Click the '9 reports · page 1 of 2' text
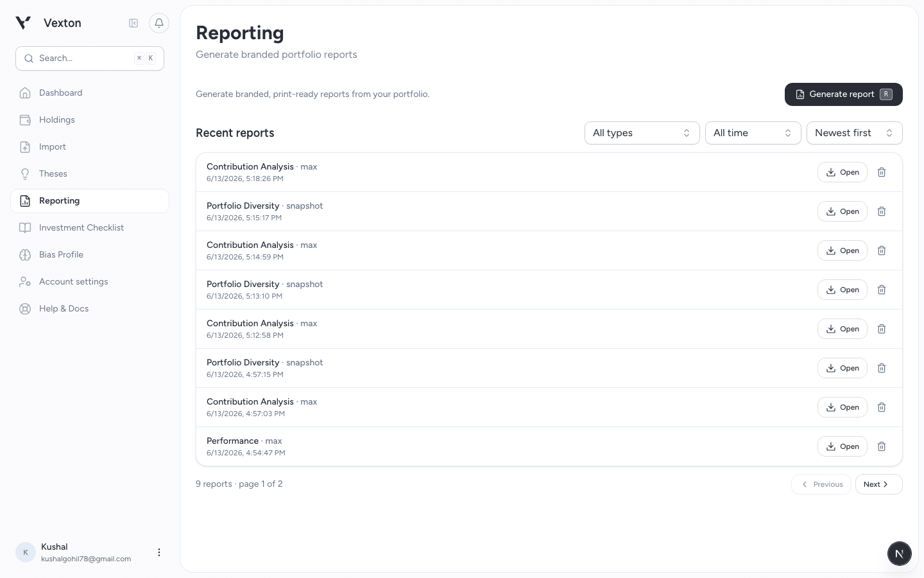Screen dimensions: 924x578 239,484
